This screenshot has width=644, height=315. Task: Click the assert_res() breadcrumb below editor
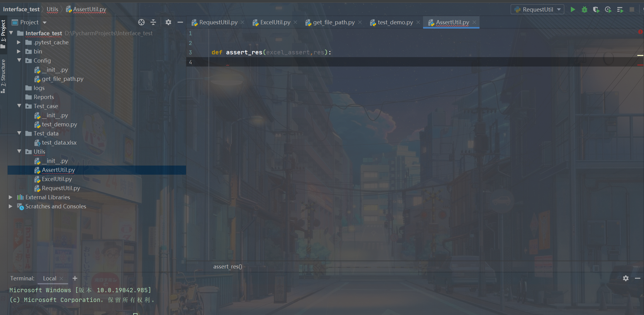(x=228, y=266)
